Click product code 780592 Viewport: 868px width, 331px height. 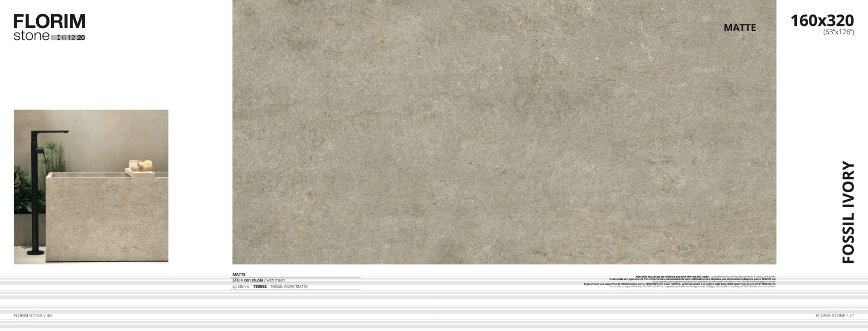[260, 287]
